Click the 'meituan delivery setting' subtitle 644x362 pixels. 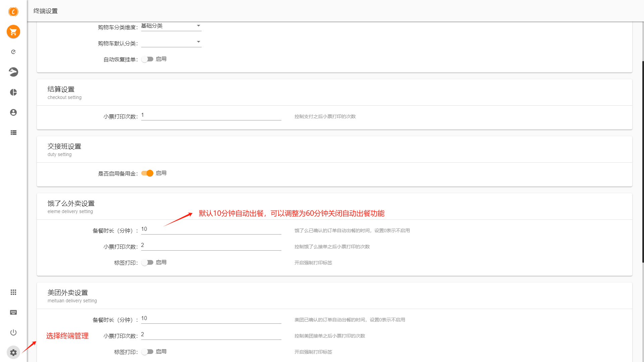click(72, 301)
